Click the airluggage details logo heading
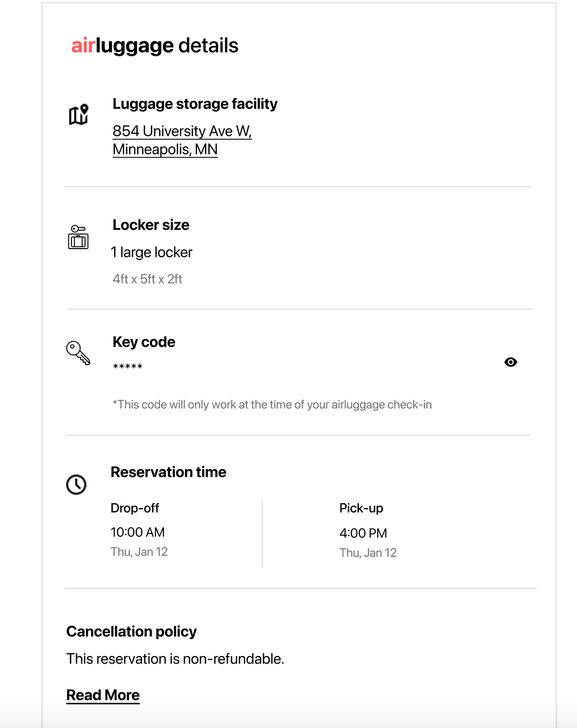 (155, 45)
